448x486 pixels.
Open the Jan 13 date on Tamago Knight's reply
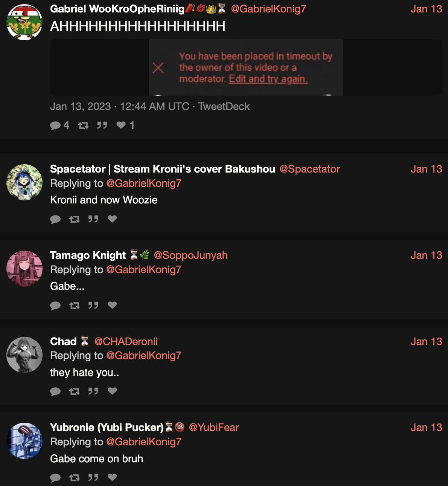426,255
